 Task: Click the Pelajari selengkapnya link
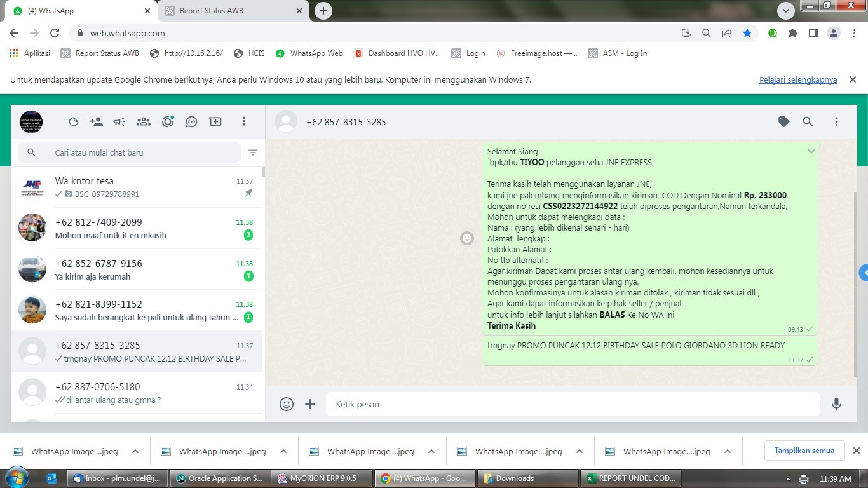click(x=798, y=80)
